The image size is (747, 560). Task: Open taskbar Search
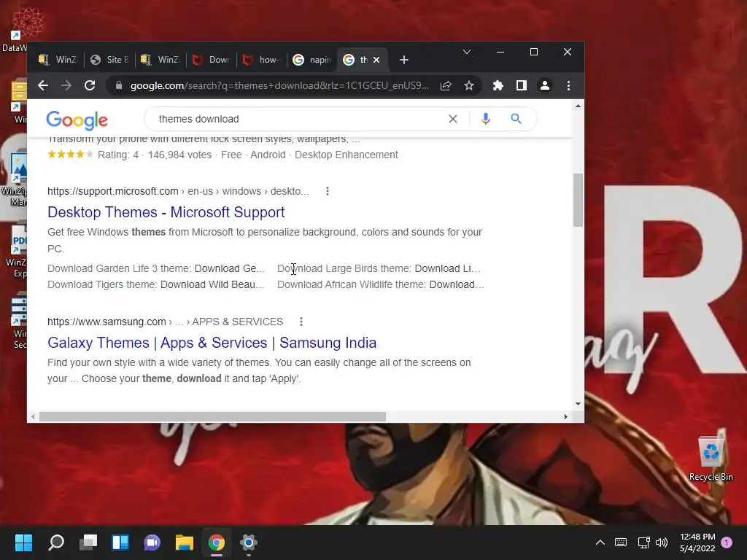[56, 542]
